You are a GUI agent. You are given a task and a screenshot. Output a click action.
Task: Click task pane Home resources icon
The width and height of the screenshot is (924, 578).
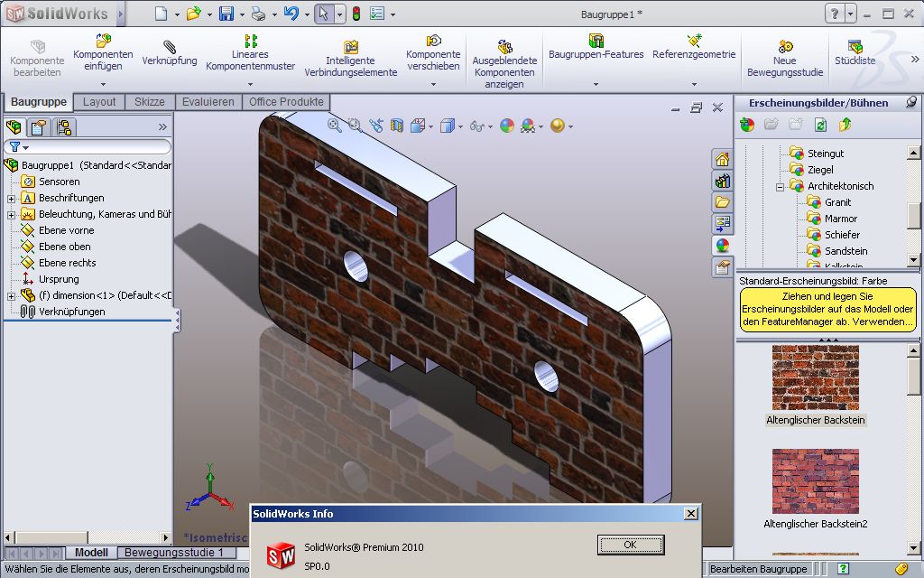723,159
